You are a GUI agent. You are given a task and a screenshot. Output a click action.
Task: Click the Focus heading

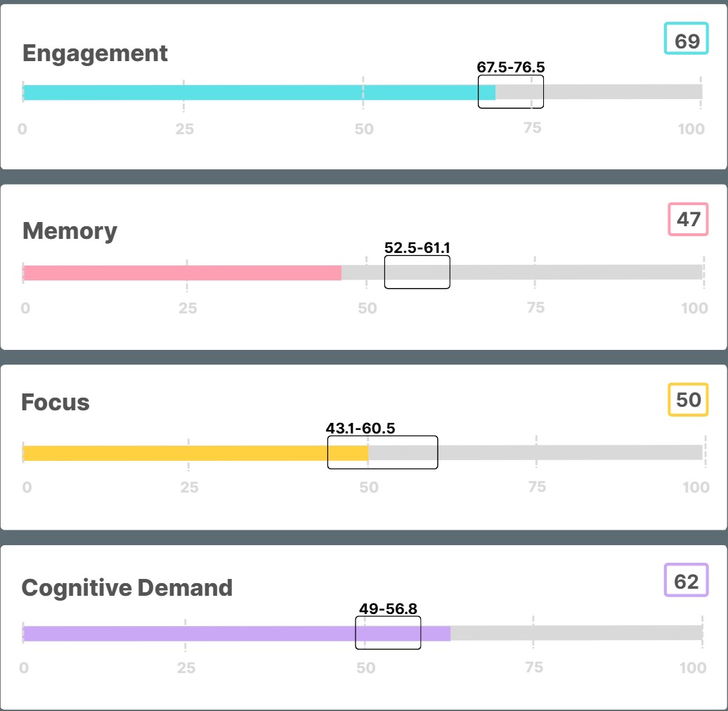tap(56, 403)
